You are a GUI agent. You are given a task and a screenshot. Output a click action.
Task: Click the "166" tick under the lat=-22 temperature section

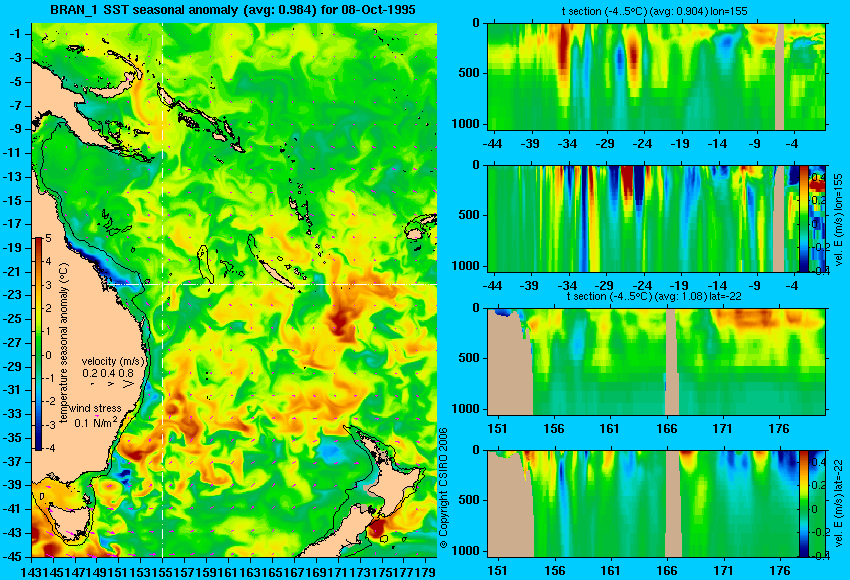[x=666, y=429]
